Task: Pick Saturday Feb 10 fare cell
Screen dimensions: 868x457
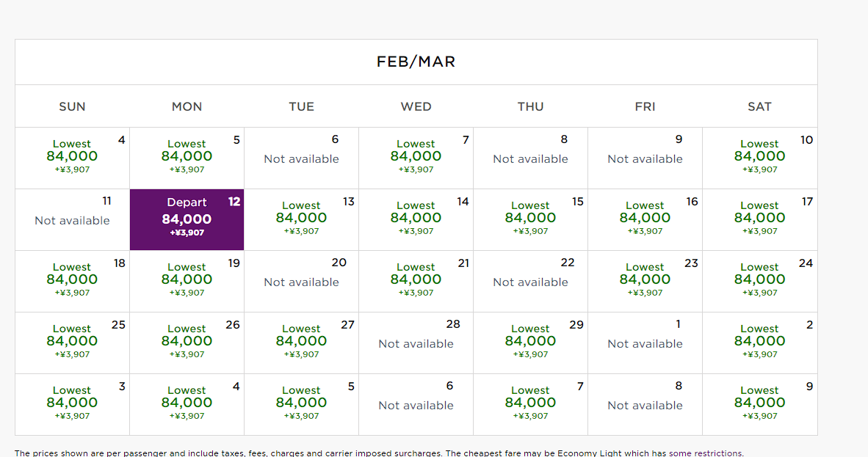Action: 760,158
